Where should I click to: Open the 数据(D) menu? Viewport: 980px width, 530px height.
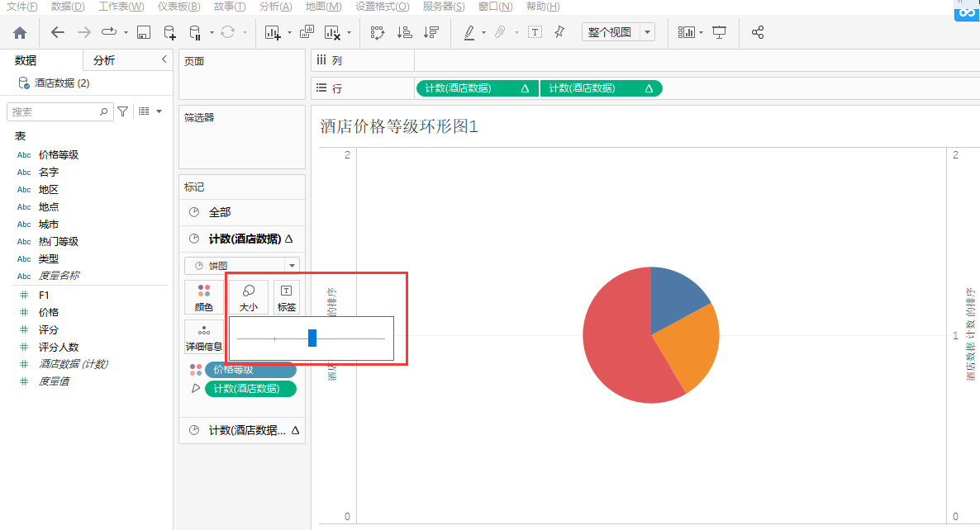click(68, 7)
